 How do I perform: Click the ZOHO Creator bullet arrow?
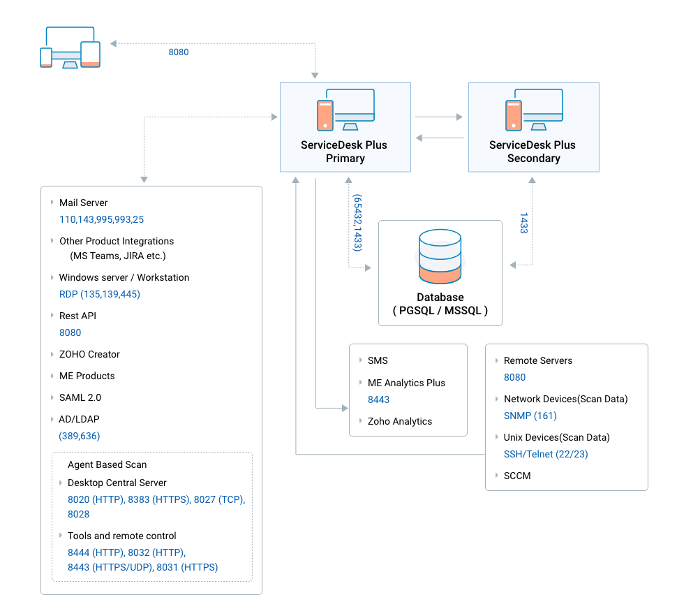pos(52,354)
